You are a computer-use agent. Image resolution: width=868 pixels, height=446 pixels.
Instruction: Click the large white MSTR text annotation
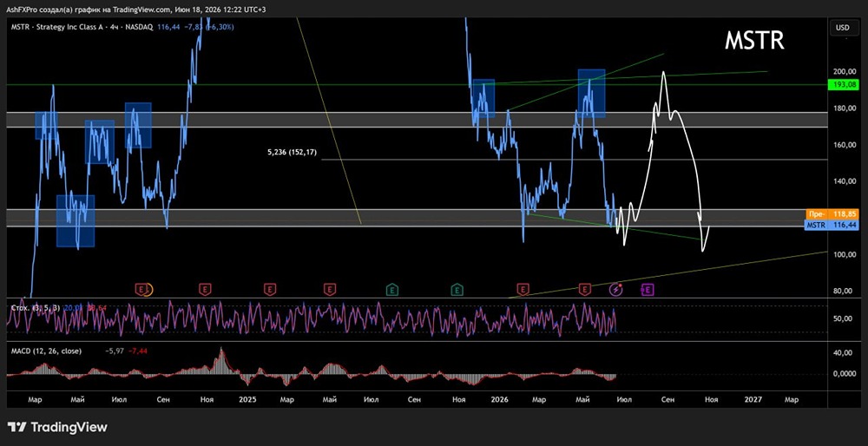[754, 41]
